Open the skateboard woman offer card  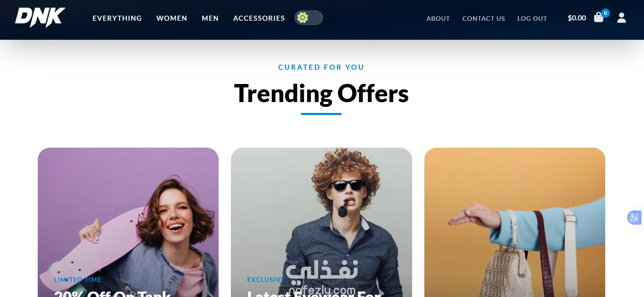(128, 222)
